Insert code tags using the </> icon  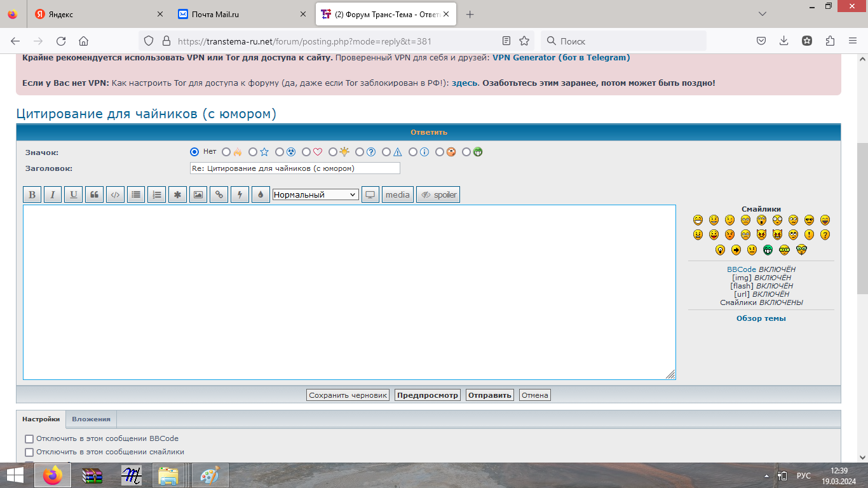coord(115,194)
